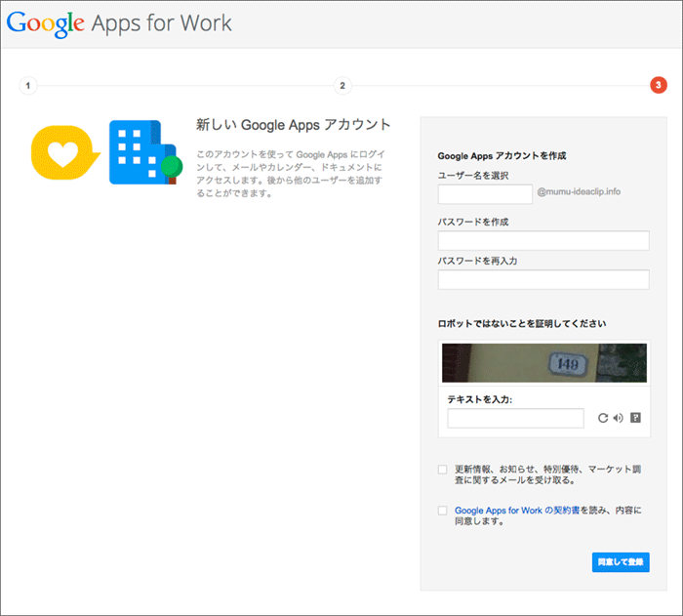This screenshot has width=683, height=616.
Task: Click the yellow heart speech bubble icon
Action: (65, 152)
